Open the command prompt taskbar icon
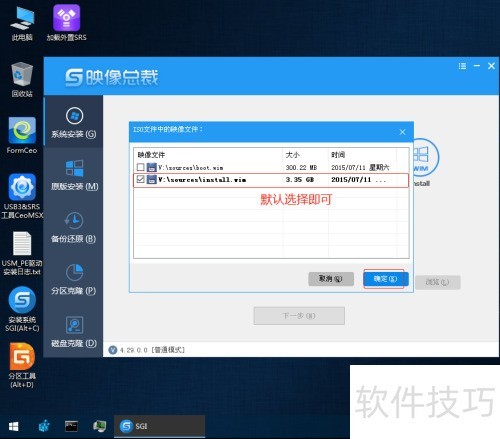The width and height of the screenshot is (500, 439). [x=71, y=426]
